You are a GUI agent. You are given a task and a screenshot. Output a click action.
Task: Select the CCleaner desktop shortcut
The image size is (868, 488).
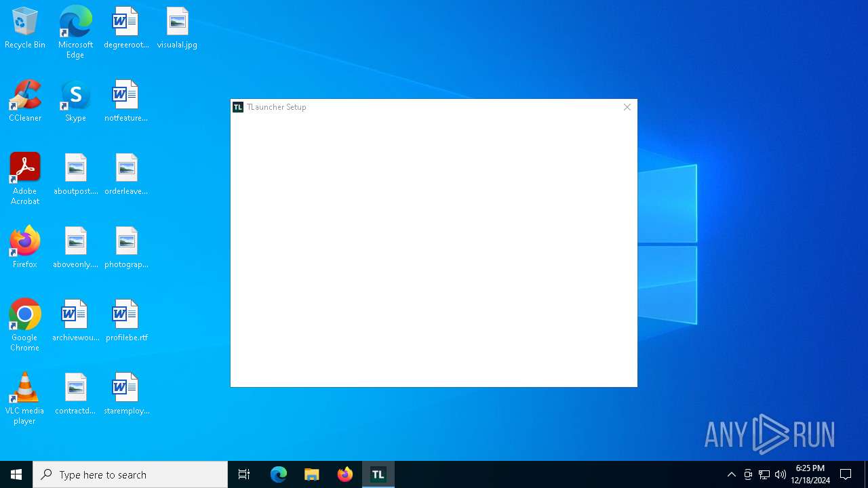click(x=25, y=102)
